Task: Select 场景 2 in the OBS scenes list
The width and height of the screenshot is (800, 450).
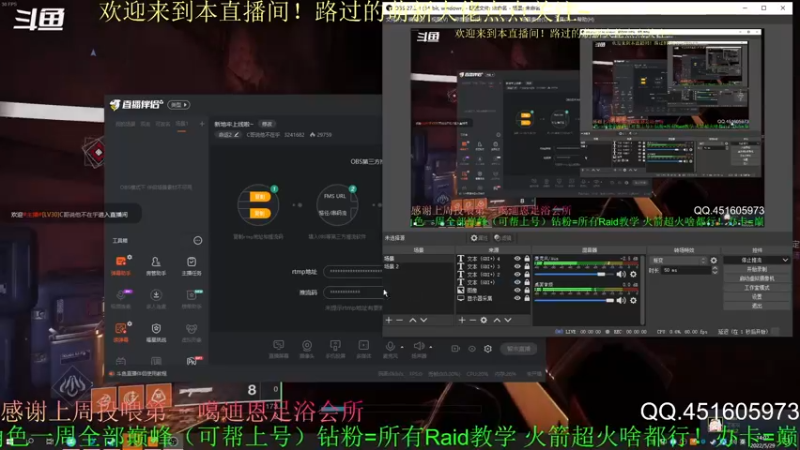Action: 418,266
